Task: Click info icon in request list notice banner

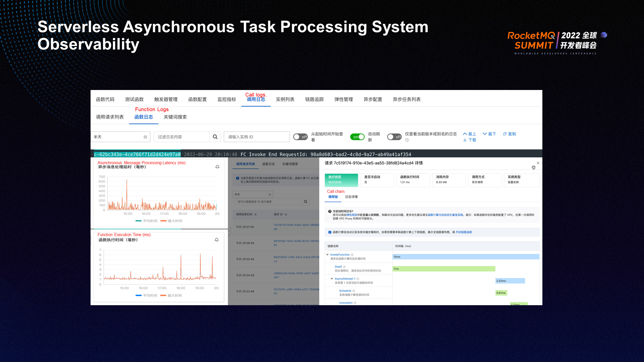Action: coord(237,178)
